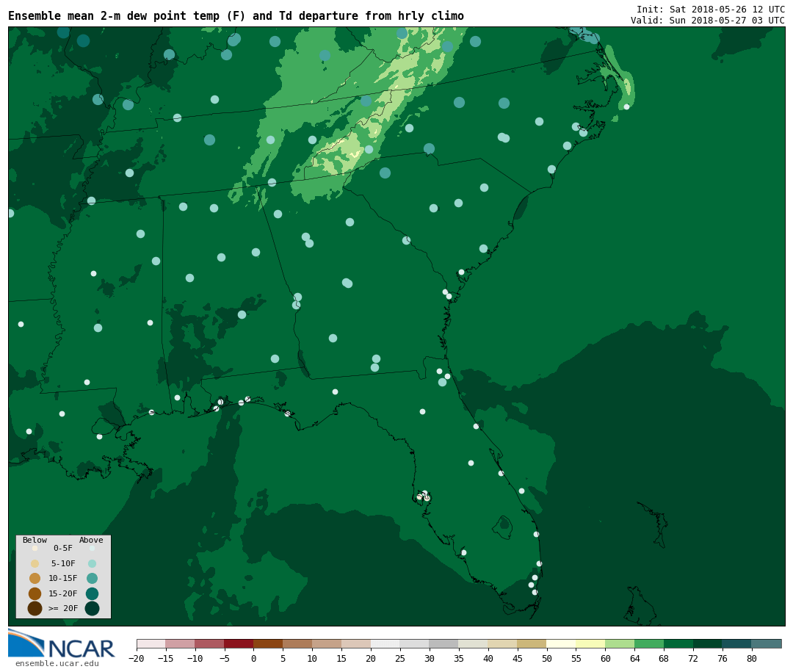Click the below 5-10F tan legend dot

[x=35, y=564]
